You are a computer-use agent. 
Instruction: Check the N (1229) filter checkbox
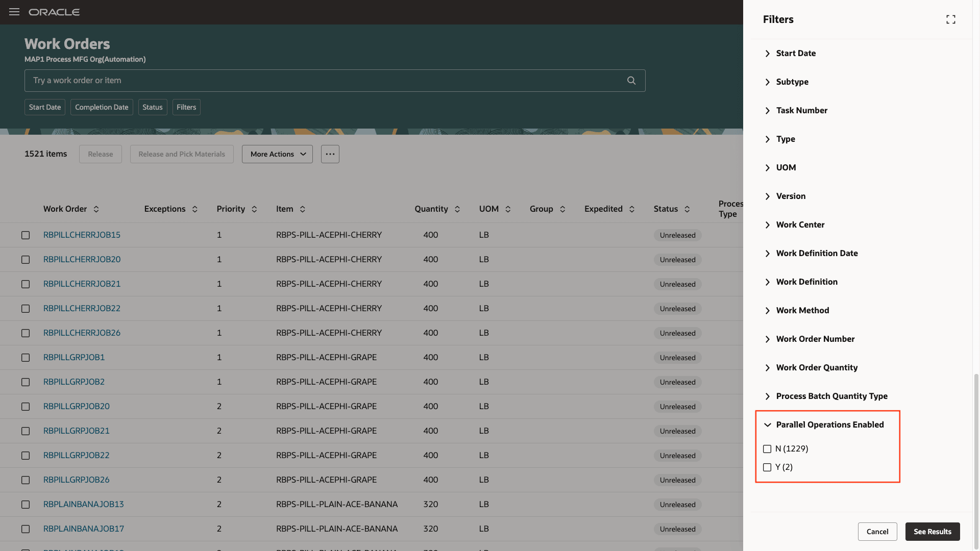pyautogui.click(x=767, y=449)
